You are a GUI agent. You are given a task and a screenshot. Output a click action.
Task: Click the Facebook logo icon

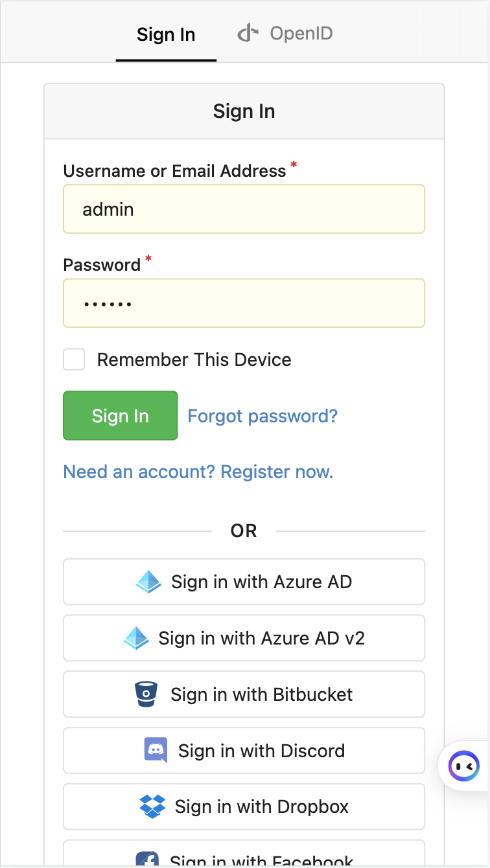click(x=147, y=859)
